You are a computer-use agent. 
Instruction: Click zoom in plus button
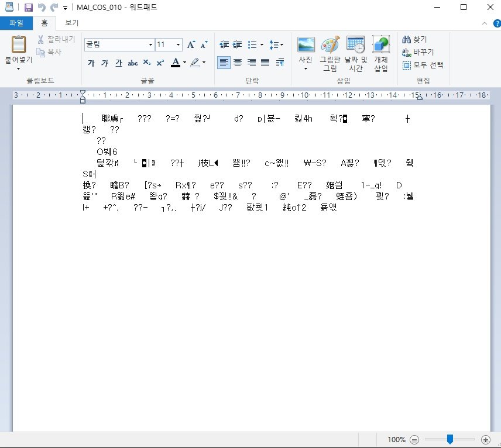coord(486,440)
